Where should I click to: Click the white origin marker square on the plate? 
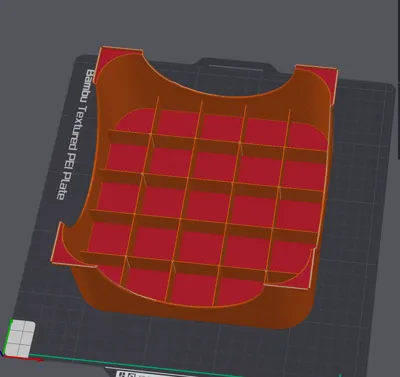pos(20,338)
